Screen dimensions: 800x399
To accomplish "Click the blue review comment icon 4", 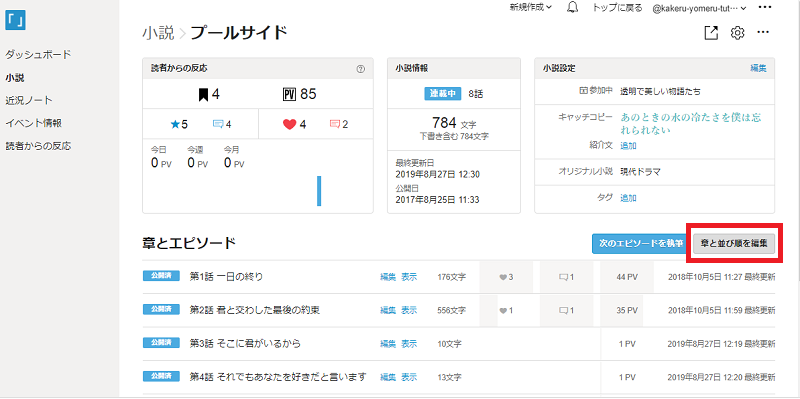I will (218, 124).
